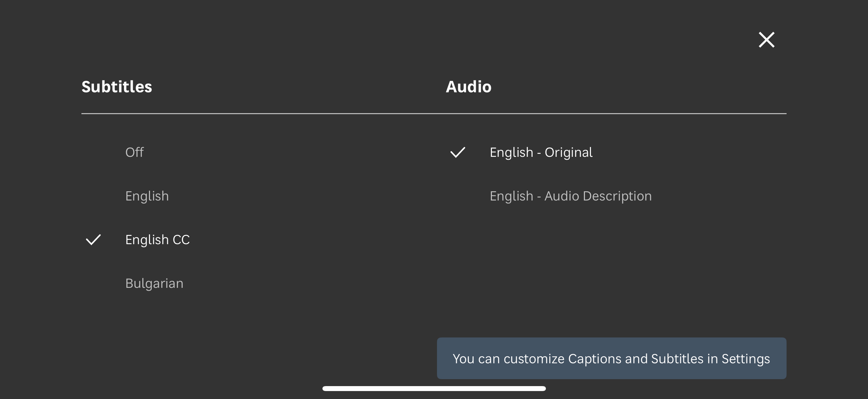Switch audio to English - Audio Description
868x399 pixels.
click(x=570, y=196)
